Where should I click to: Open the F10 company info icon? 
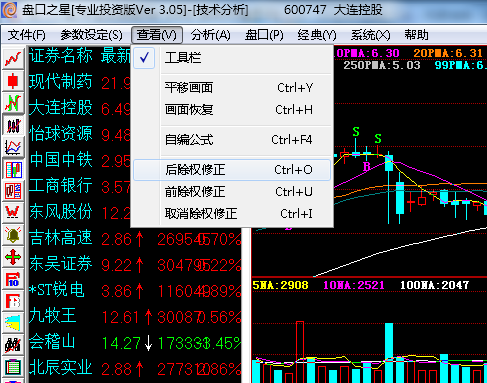(x=13, y=279)
